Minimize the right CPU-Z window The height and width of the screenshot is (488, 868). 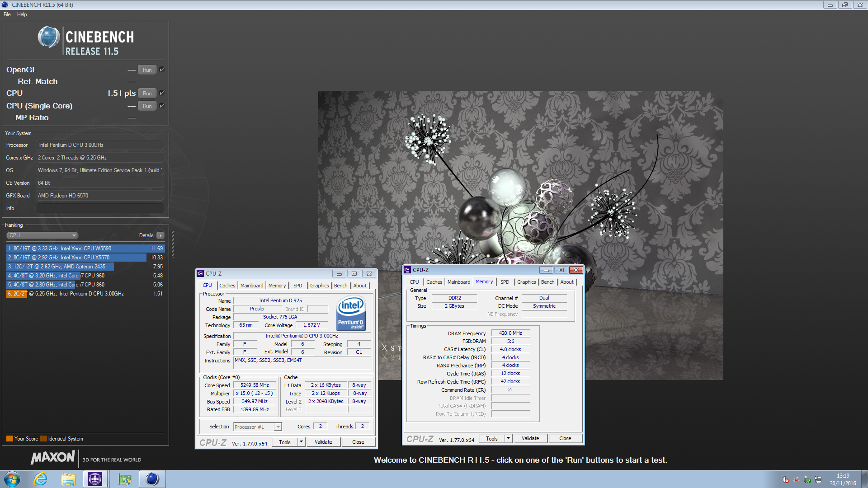[546, 270]
